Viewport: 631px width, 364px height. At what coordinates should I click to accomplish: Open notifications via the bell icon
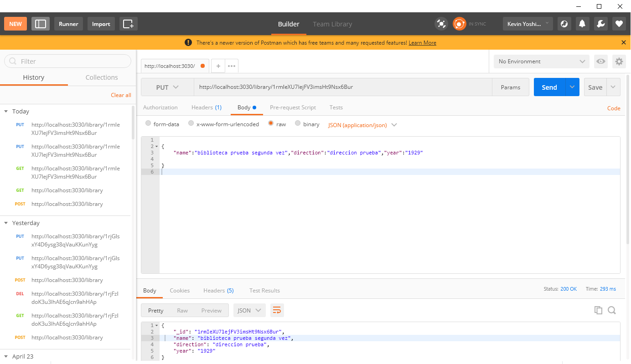582,23
